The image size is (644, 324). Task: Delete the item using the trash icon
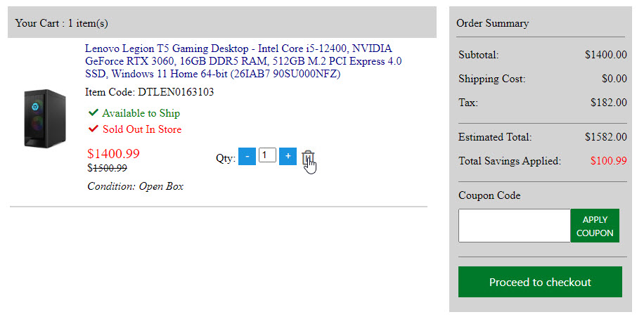[x=307, y=157]
